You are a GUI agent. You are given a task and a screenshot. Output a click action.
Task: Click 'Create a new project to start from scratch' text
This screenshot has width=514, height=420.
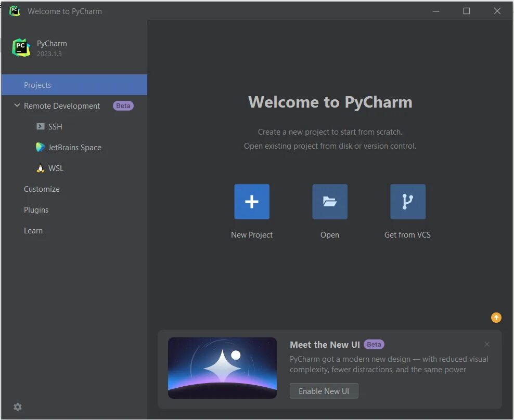(330, 132)
